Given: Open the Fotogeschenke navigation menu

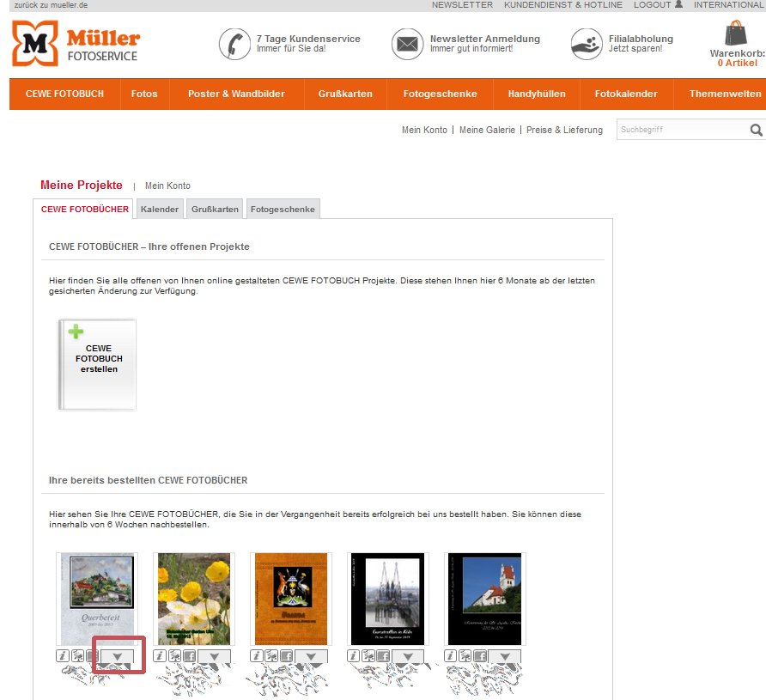Looking at the screenshot, I should 441,94.
